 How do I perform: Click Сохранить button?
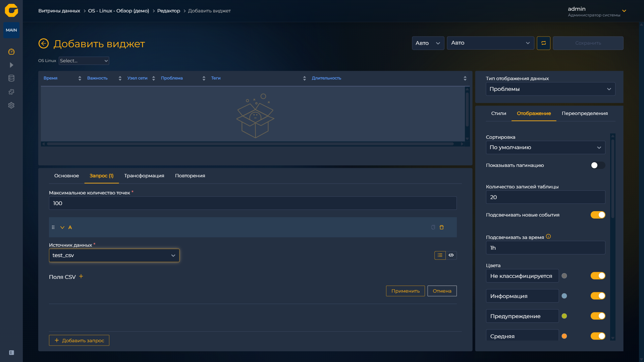pyautogui.click(x=588, y=43)
